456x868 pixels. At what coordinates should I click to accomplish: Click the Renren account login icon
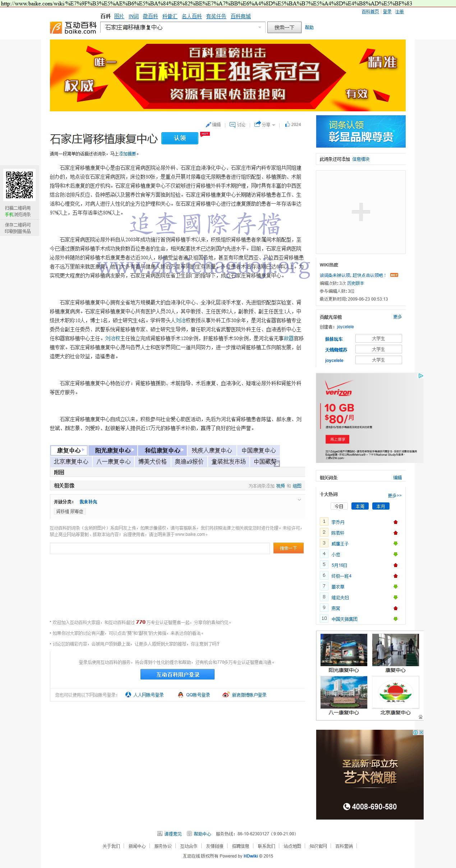(128, 695)
